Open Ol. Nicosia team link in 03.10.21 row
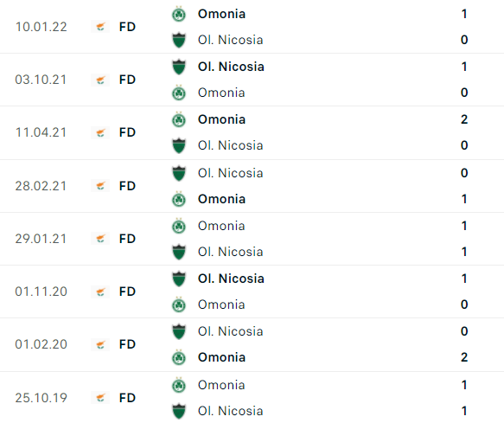Viewport: 504px width, 423px height. pyautogui.click(x=231, y=67)
